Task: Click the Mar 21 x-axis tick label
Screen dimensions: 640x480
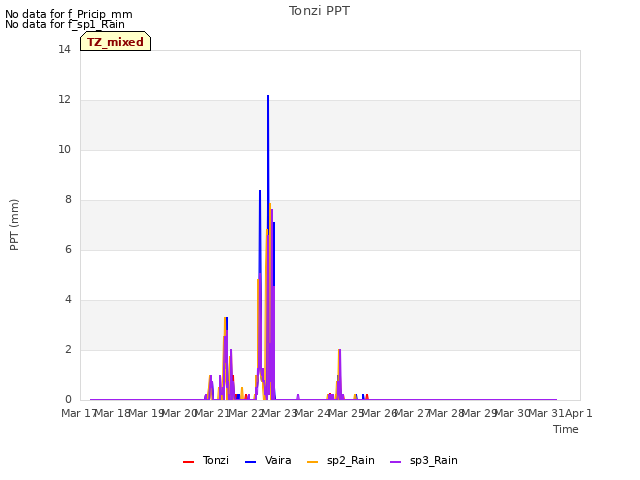Action: pos(212,413)
